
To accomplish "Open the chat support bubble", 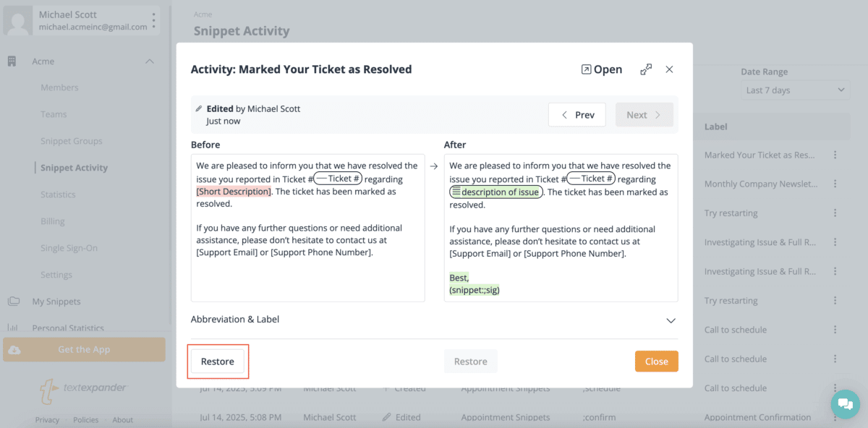I will 845,404.
